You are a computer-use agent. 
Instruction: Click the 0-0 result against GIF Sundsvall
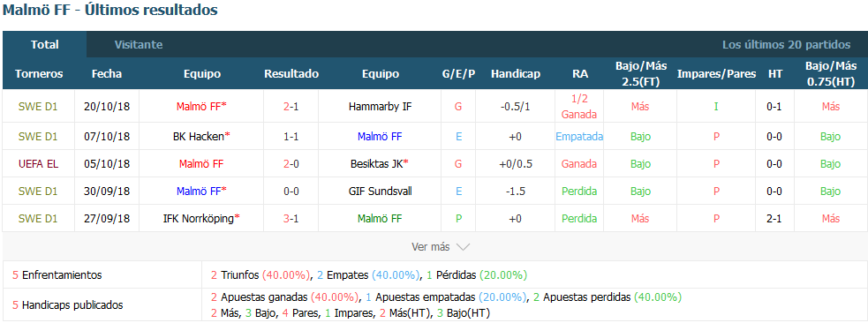(291, 192)
